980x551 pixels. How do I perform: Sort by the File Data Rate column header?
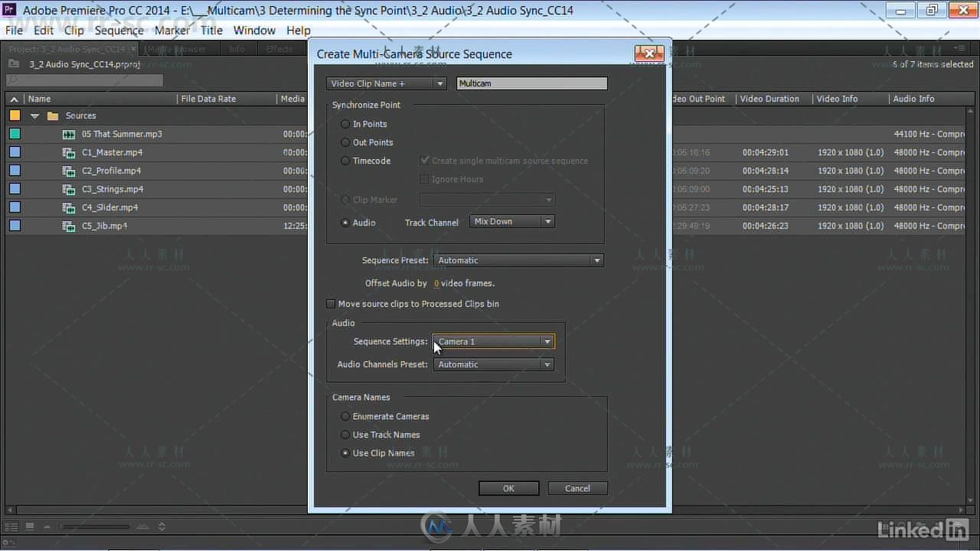[x=208, y=99]
